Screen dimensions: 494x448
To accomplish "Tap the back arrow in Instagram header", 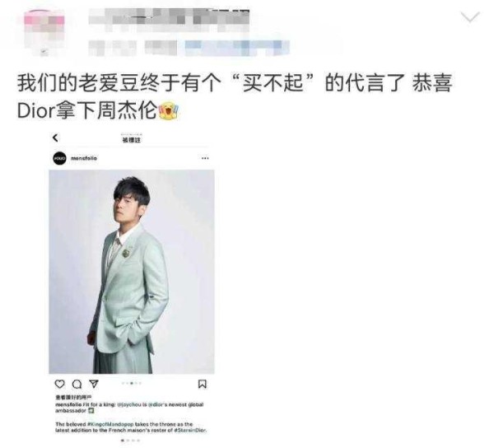I will (x=55, y=138).
